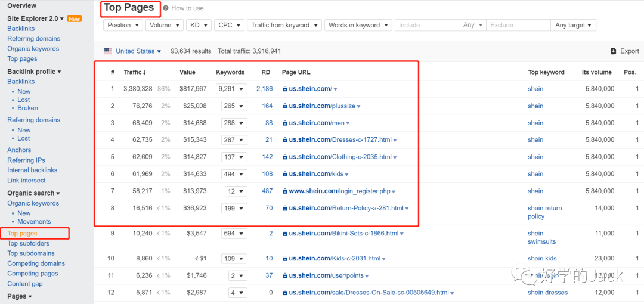Click the Include keyword input field
Viewport: 644px width, 304px height.
coord(427,25)
